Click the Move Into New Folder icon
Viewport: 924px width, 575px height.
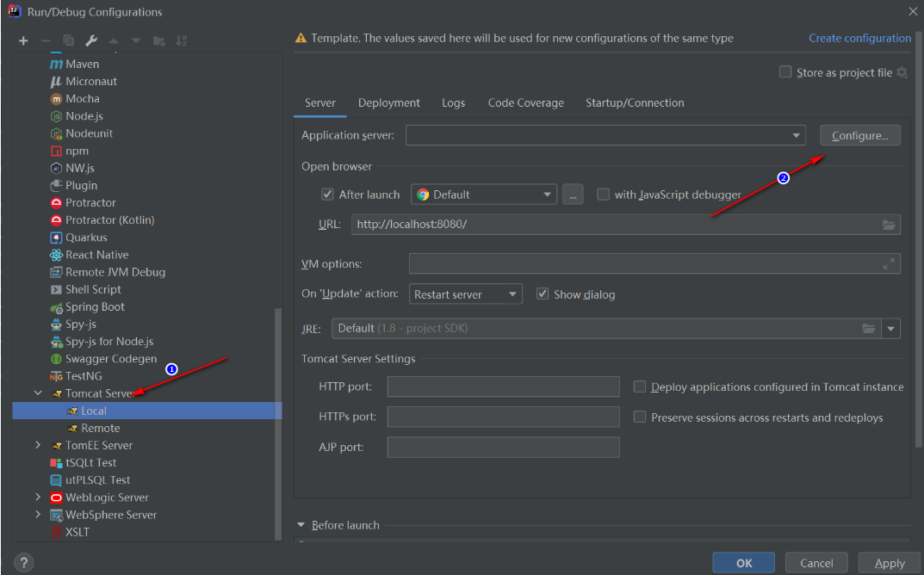[x=159, y=40]
